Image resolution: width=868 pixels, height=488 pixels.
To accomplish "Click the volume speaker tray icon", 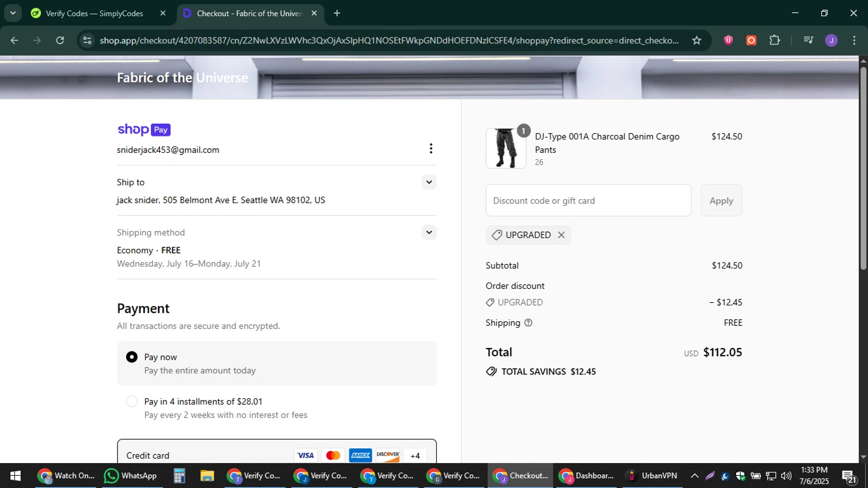I will 786,476.
